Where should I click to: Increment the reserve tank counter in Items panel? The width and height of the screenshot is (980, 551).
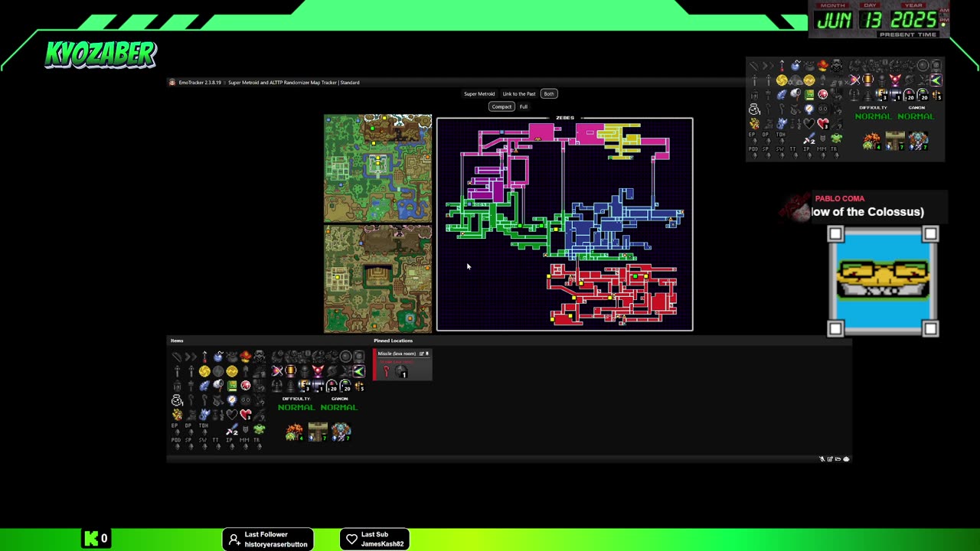pyautogui.click(x=318, y=386)
